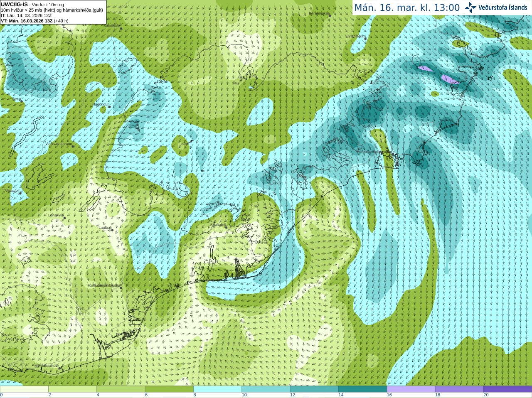Click the Setur station label

pyautogui.click(x=17, y=99)
